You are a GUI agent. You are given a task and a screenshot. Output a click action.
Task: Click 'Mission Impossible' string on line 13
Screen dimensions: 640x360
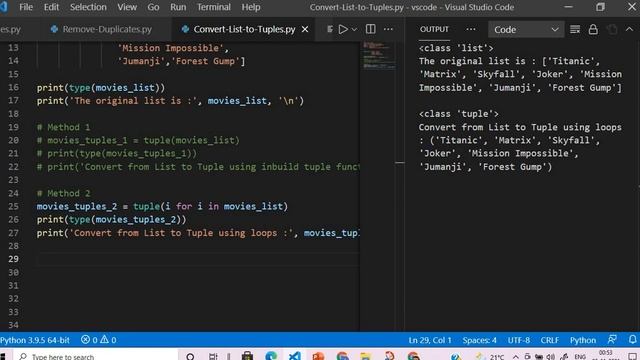(171, 48)
